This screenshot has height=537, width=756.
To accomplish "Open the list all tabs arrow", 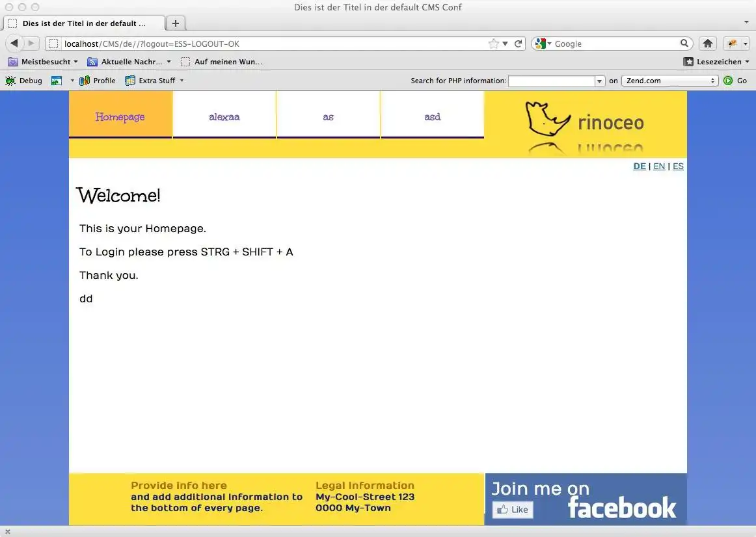I will pyautogui.click(x=746, y=22).
